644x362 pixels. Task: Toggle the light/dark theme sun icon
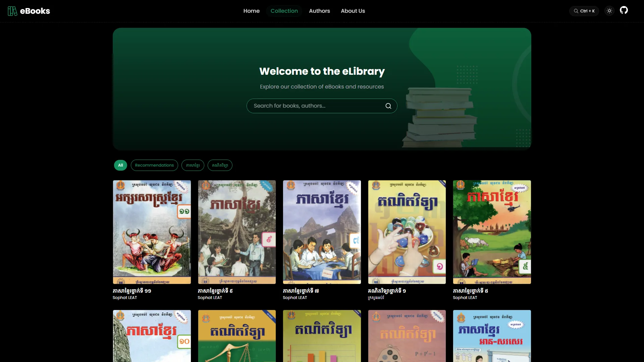tap(609, 11)
